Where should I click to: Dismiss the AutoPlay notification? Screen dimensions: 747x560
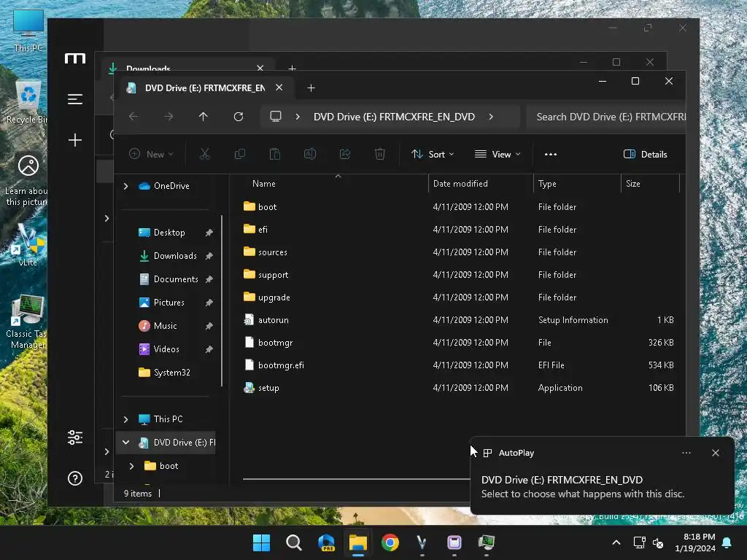pyautogui.click(x=716, y=453)
